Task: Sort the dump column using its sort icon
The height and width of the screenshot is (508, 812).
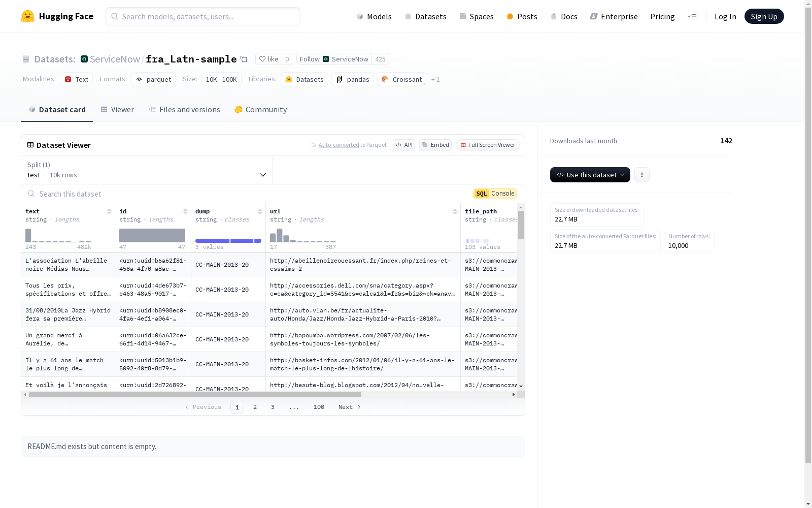Action: (x=260, y=211)
